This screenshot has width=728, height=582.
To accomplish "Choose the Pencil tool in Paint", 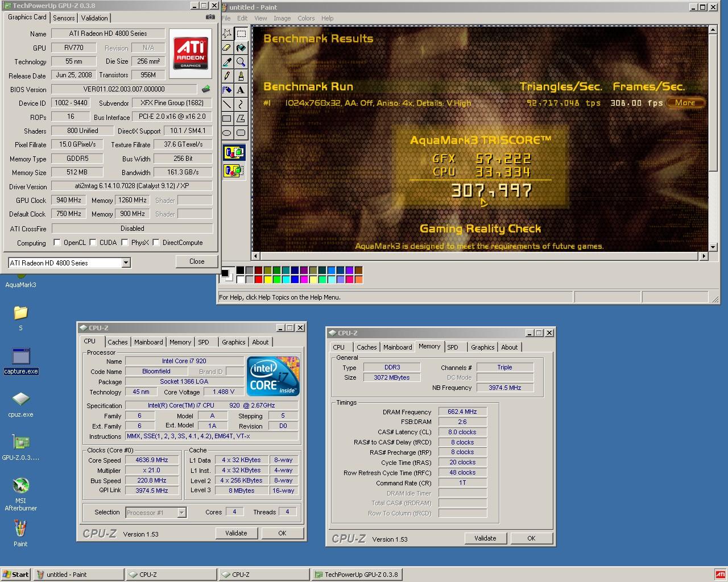I will pos(227,76).
